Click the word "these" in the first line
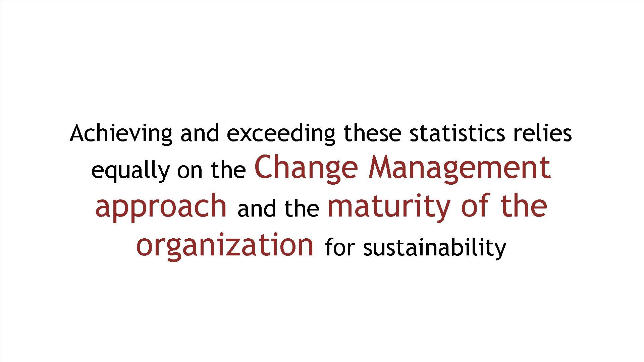 [372, 133]
